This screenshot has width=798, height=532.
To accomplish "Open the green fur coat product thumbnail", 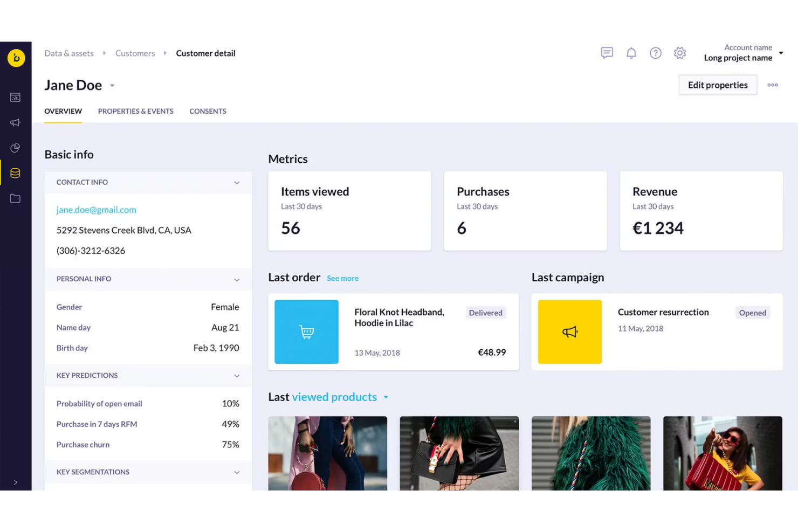I will (x=591, y=453).
